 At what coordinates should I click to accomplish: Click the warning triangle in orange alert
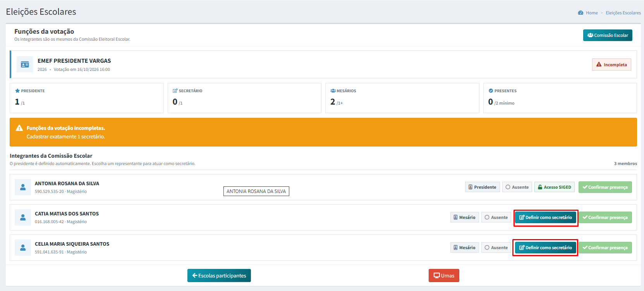point(19,128)
